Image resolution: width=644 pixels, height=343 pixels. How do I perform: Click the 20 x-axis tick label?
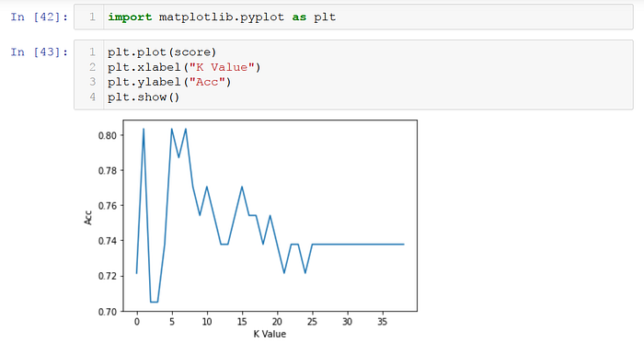tap(277, 322)
